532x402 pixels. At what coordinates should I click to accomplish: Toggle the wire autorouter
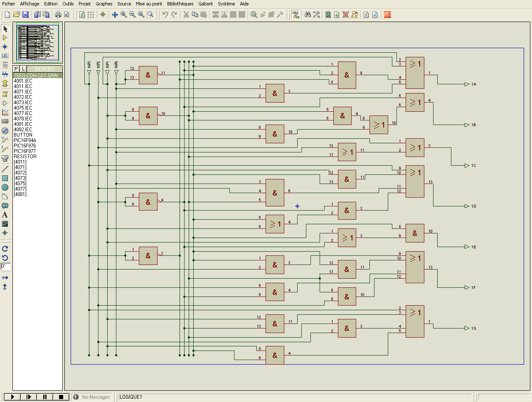pos(296,15)
